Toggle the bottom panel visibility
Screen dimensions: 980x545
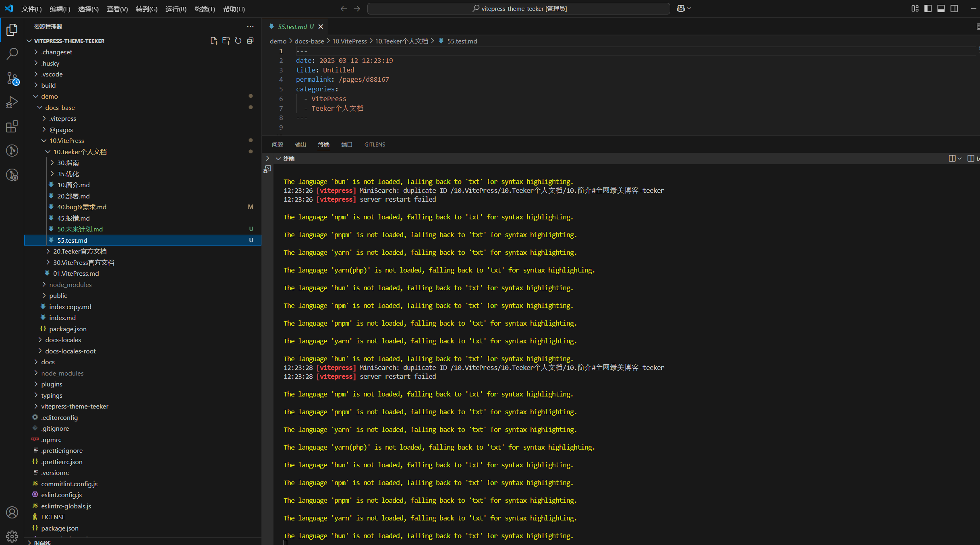click(941, 8)
